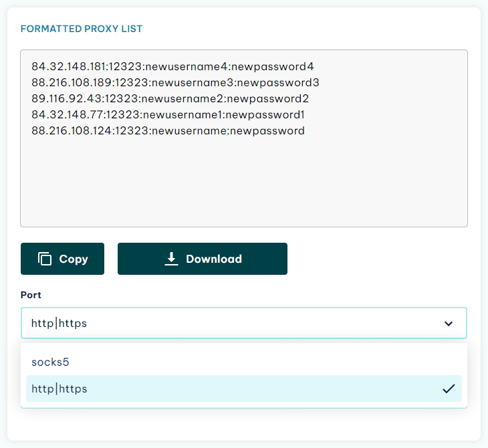Click proxy line 88.216.108.189:12323:newusername3:newpassword3
The width and height of the screenshot is (488, 448).
(175, 82)
